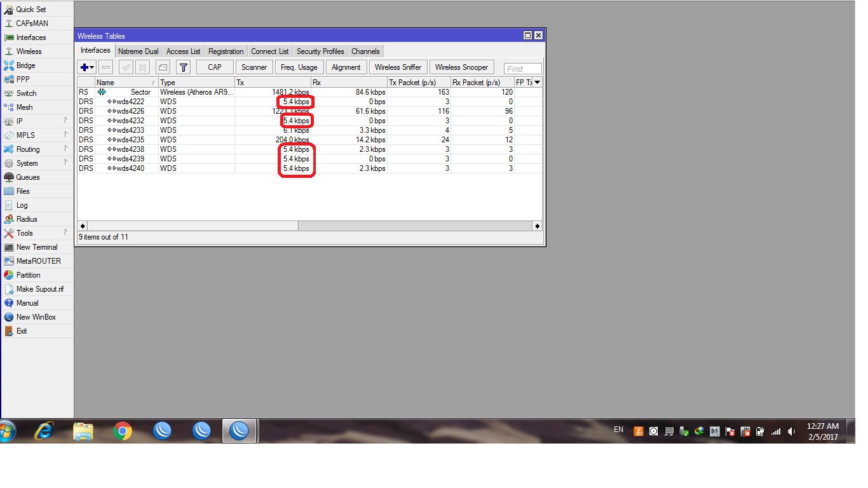Open the Switch menu
The image size is (868, 488).
26,93
